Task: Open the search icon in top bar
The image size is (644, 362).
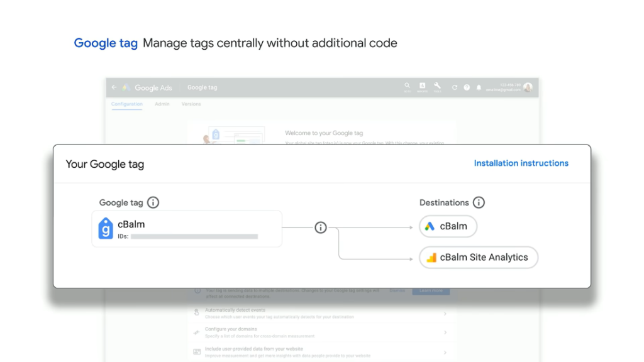Action: [x=407, y=86]
